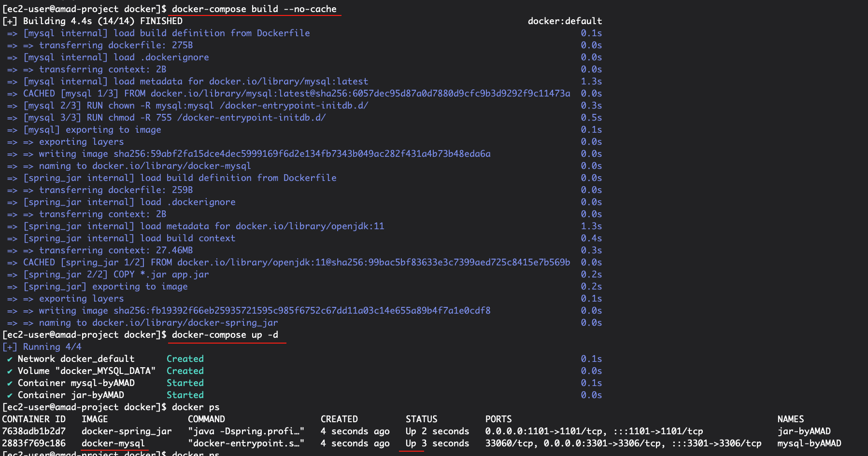Screen dimensions: 868x456
Task: Click image name 'docker-mysql' in ps table
Action: (x=113, y=443)
